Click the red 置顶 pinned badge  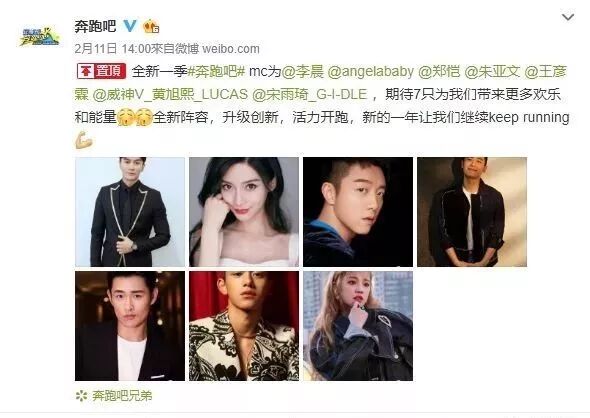(x=101, y=71)
